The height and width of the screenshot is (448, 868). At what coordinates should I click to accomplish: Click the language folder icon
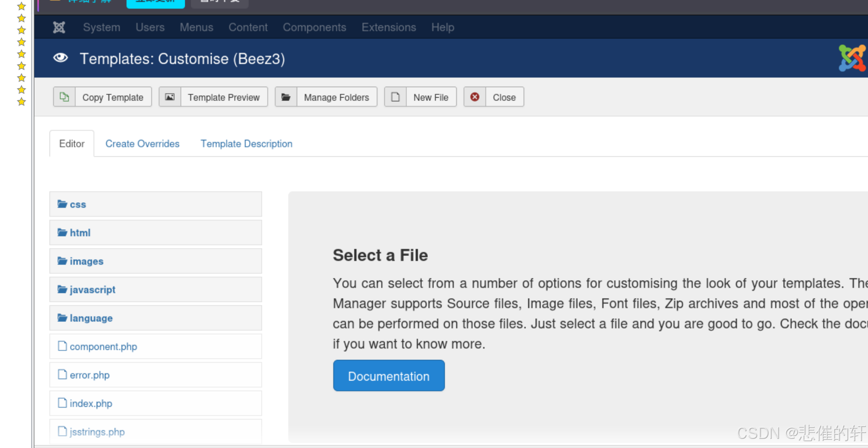62,317
